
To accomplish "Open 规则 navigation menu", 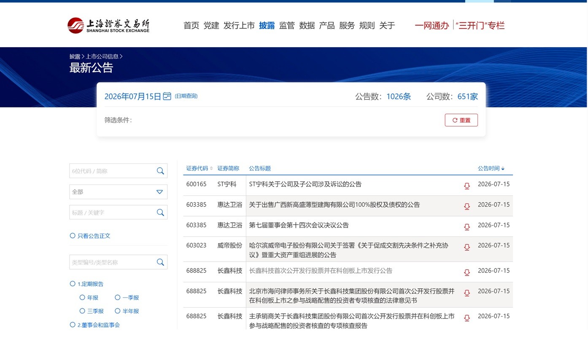I will pyautogui.click(x=367, y=25).
